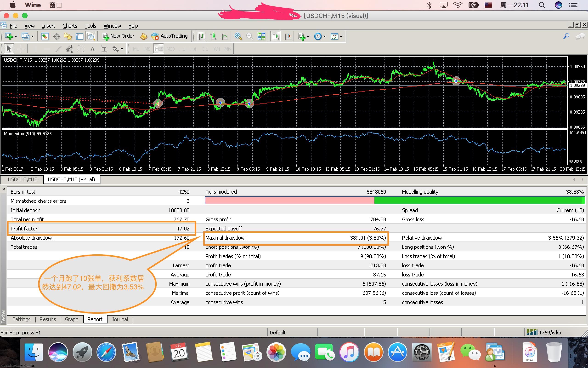Click the New Order button
Screen dimensions: 588x368
(x=118, y=36)
